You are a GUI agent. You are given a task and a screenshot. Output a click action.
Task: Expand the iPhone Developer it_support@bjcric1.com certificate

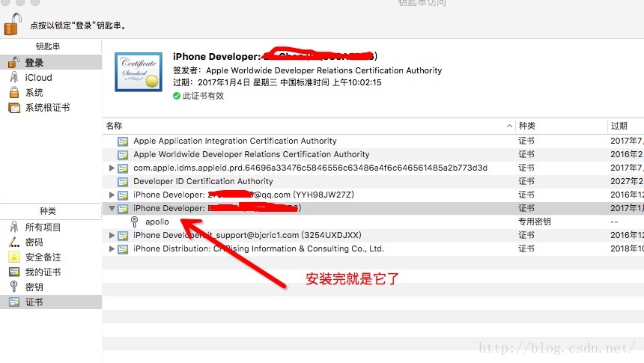(112, 235)
